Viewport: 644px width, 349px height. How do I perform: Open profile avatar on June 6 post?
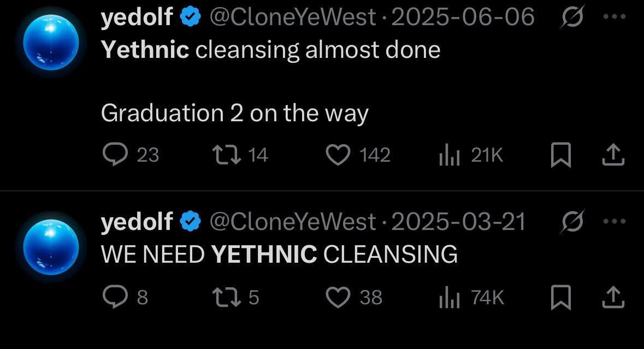(x=51, y=42)
